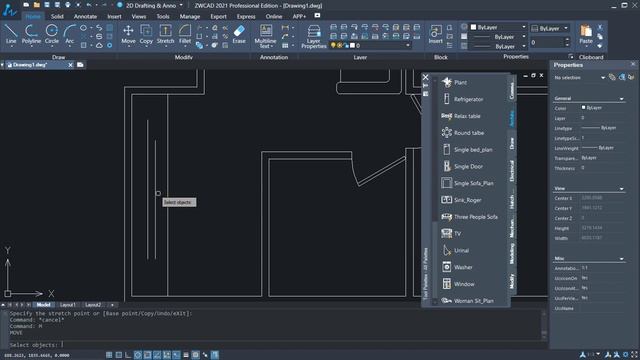The width and height of the screenshot is (640, 360).
Task: Open the Multiline Text tool
Action: 266,36
